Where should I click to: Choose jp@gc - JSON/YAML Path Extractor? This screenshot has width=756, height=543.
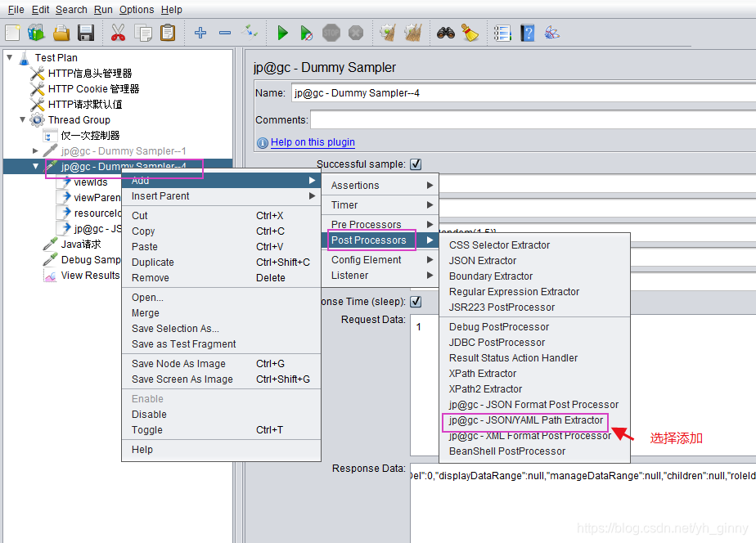[x=535, y=420]
